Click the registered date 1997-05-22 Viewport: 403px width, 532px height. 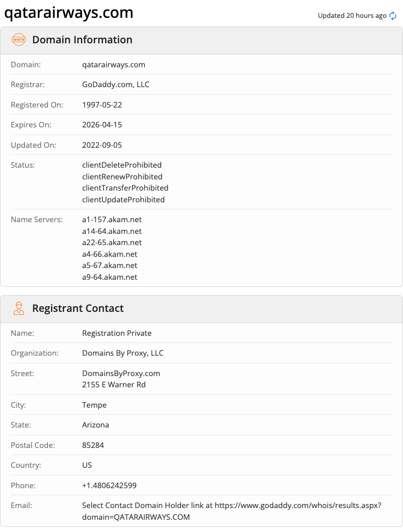click(x=102, y=105)
